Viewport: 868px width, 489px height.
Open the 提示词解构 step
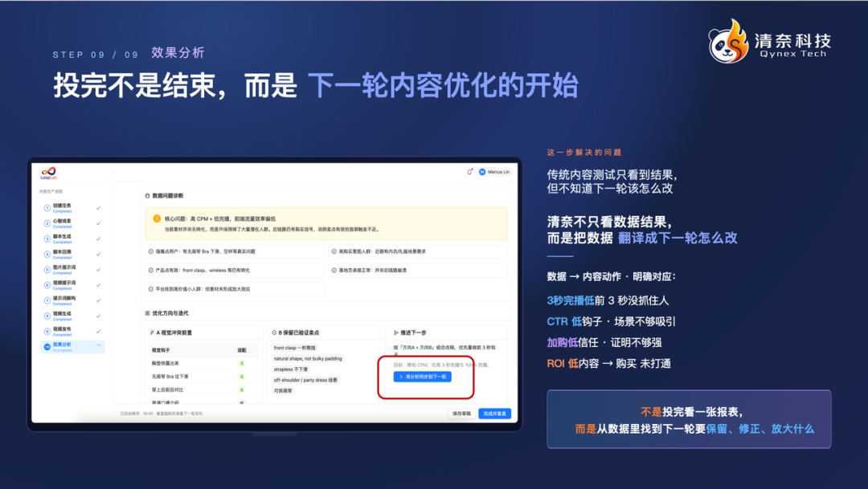72,300
